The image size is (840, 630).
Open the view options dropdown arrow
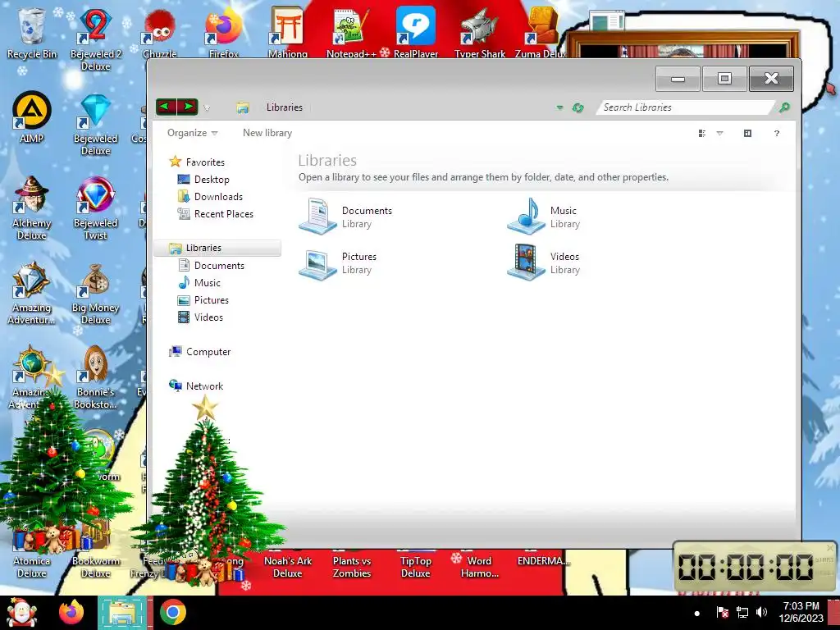tap(719, 134)
